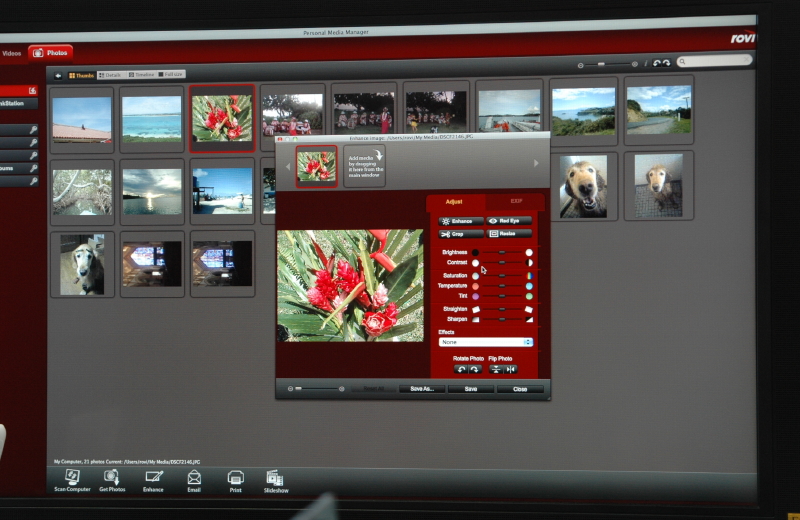800x520 pixels.
Task: Click the Contrast slider handle
Action: tap(502, 262)
